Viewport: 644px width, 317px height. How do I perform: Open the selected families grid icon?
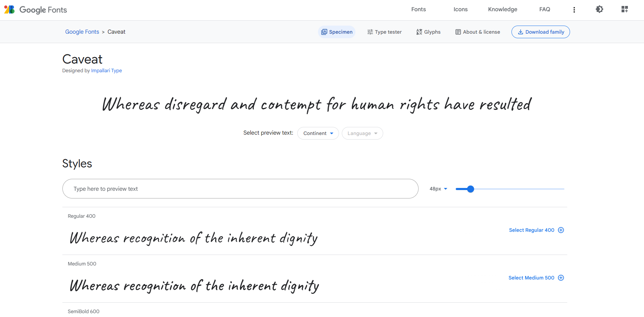point(625,9)
